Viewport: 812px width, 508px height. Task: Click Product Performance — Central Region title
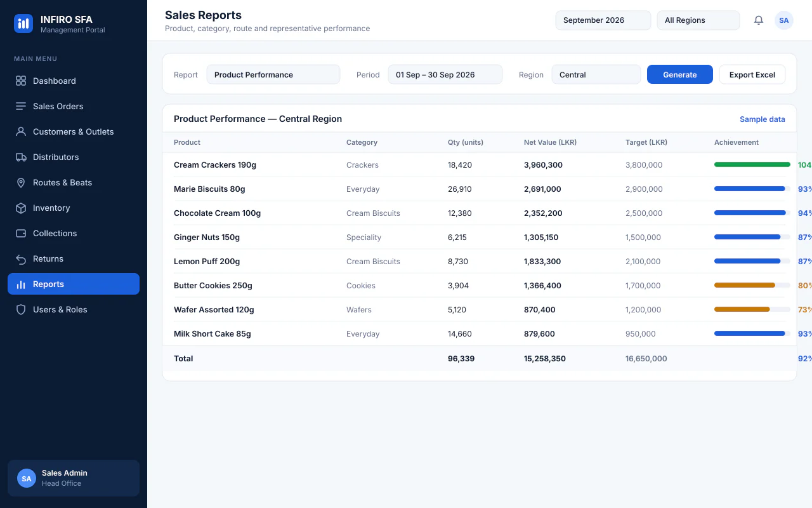(258, 119)
